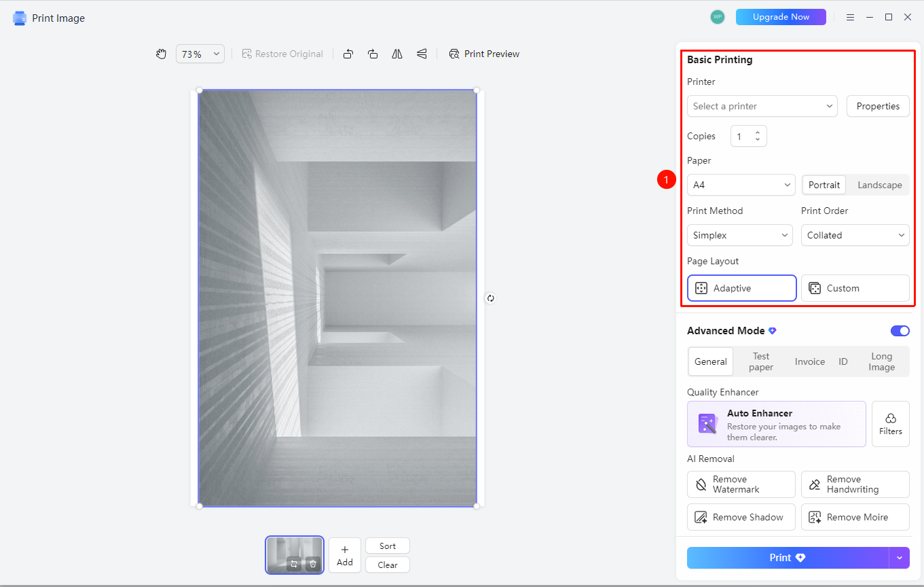
Task: Choose Remove Handwriting
Action: [855, 484]
